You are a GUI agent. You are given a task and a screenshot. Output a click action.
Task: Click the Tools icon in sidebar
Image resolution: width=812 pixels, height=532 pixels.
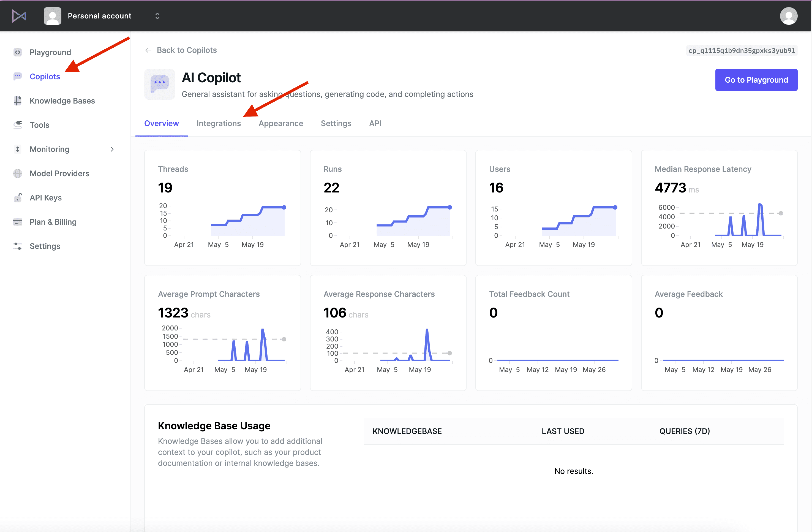[x=17, y=125]
